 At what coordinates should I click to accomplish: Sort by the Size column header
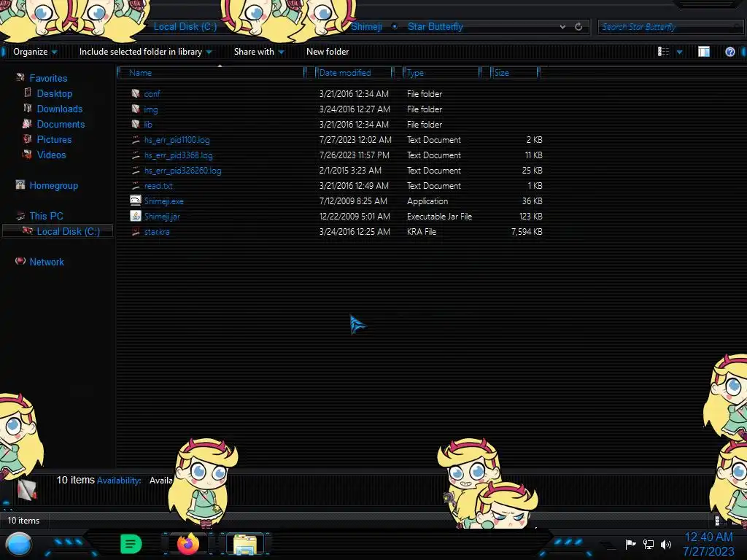tap(514, 72)
